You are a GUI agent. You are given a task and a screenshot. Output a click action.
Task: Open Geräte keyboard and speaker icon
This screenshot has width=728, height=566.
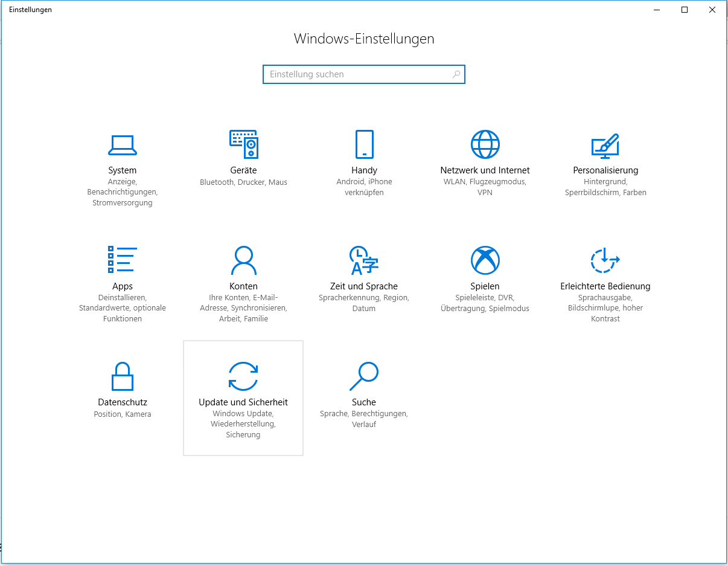(x=243, y=144)
